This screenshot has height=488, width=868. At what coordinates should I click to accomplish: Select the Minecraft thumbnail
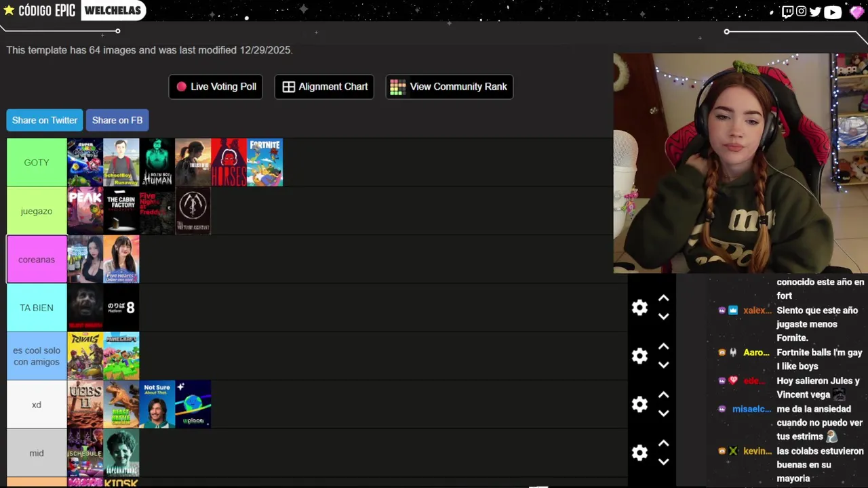[x=121, y=356]
